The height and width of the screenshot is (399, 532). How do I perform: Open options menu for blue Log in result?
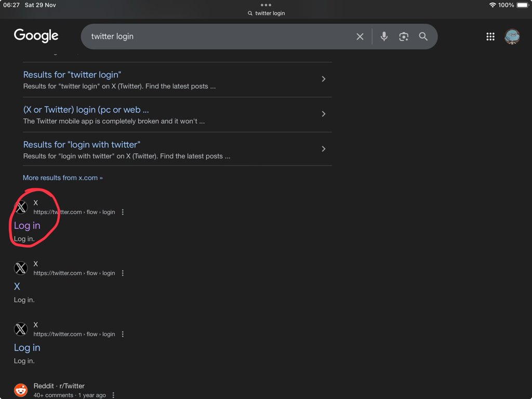pos(123,334)
